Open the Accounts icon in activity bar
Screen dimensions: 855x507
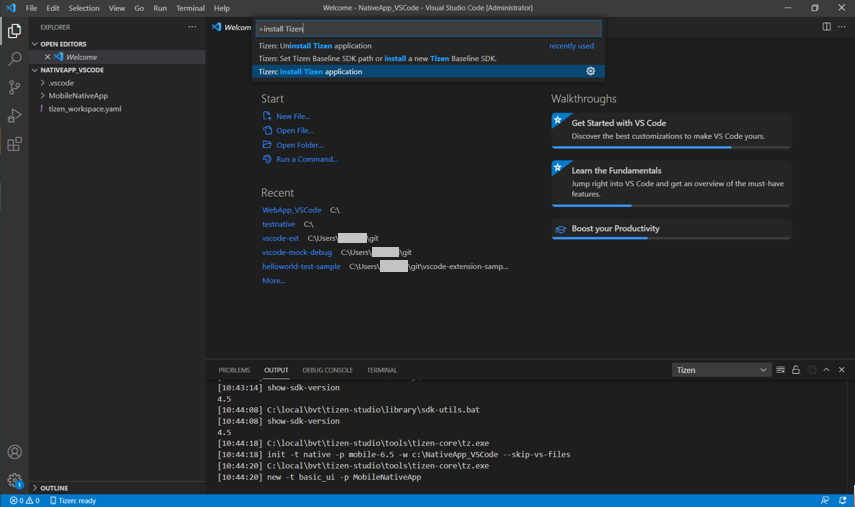pos(14,452)
